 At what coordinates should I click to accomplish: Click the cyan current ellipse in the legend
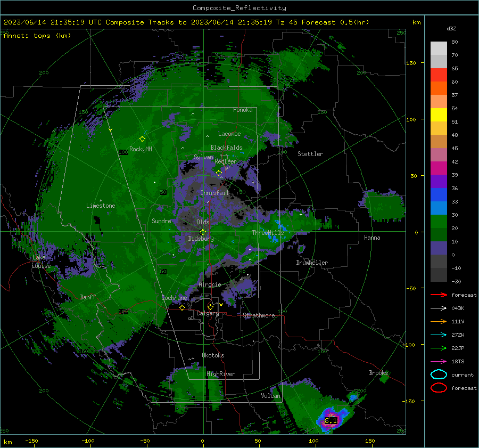[439, 374]
